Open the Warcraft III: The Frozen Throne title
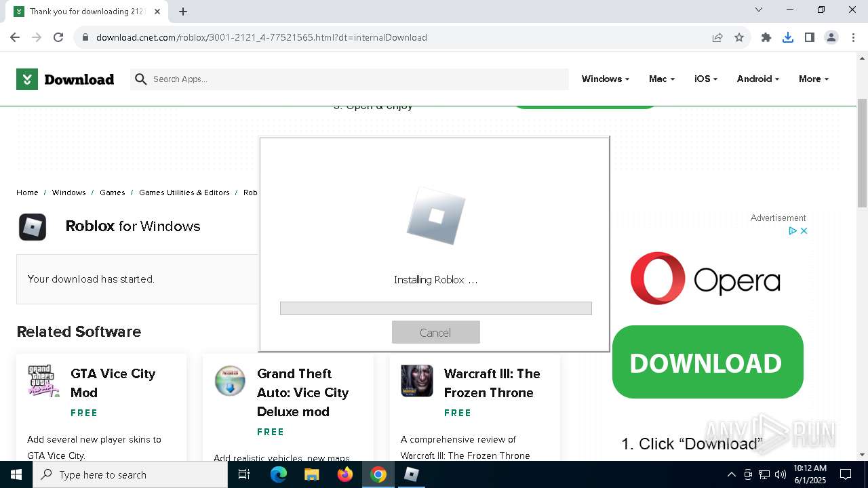 pos(492,383)
